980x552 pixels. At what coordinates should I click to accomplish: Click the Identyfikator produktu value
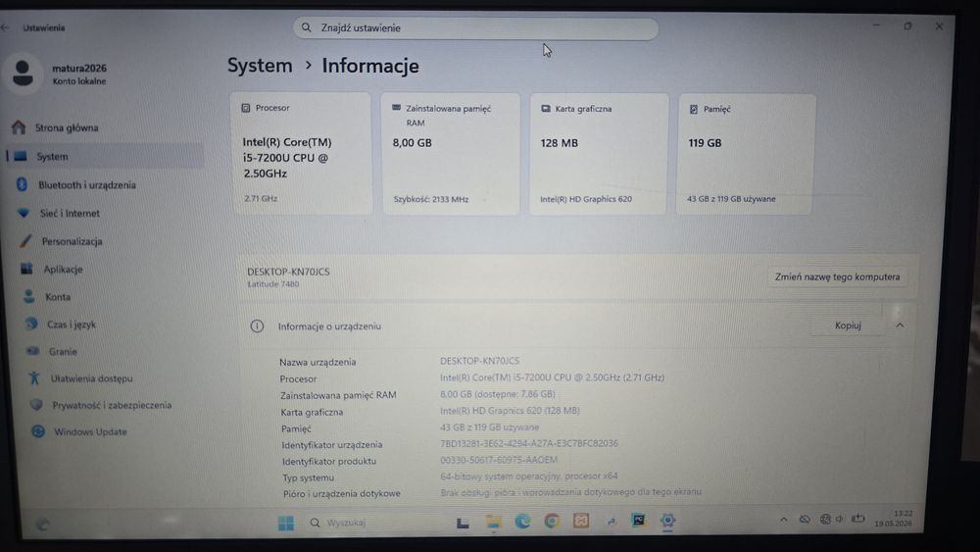pos(499,460)
